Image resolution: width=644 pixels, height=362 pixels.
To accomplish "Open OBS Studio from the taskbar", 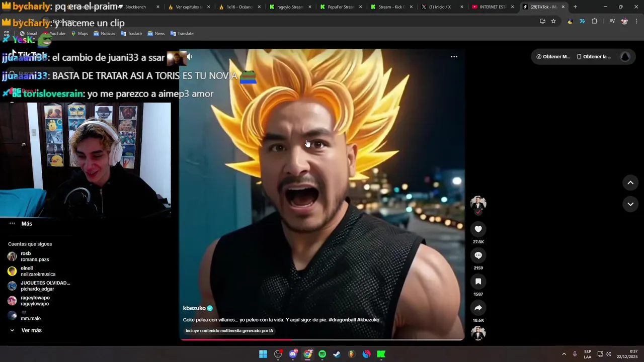I will [x=278, y=354].
